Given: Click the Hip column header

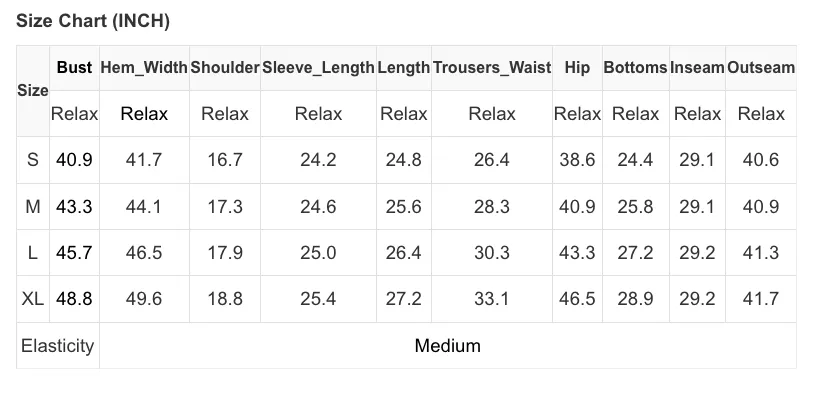Looking at the screenshot, I should click(x=577, y=67).
